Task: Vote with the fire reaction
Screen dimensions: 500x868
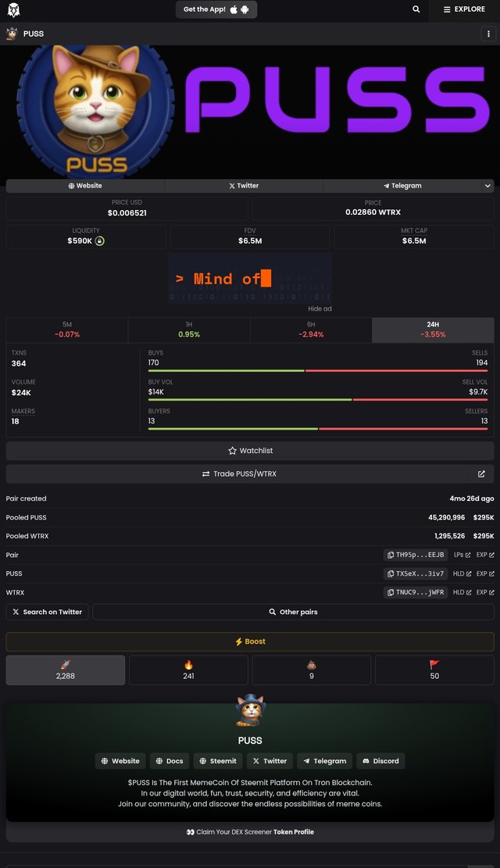Action: pyautogui.click(x=188, y=670)
